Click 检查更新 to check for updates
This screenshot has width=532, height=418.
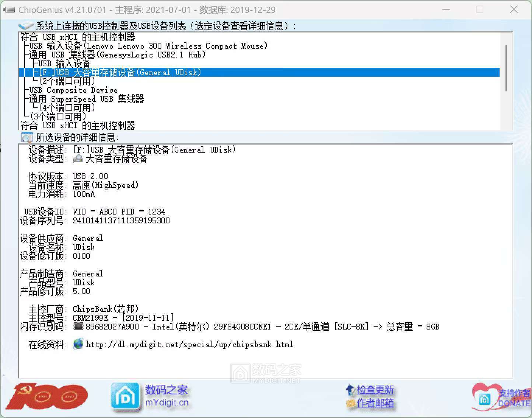(x=375, y=390)
